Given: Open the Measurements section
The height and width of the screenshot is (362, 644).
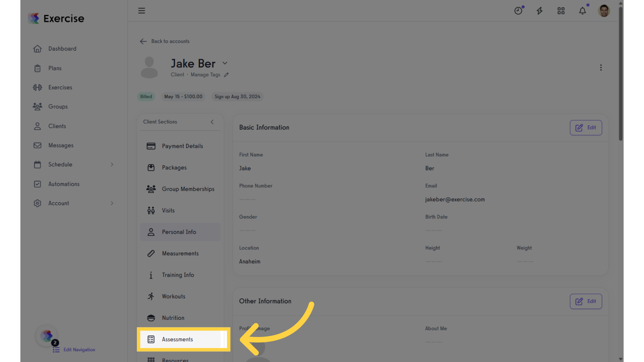Looking at the screenshot, I should click(180, 253).
